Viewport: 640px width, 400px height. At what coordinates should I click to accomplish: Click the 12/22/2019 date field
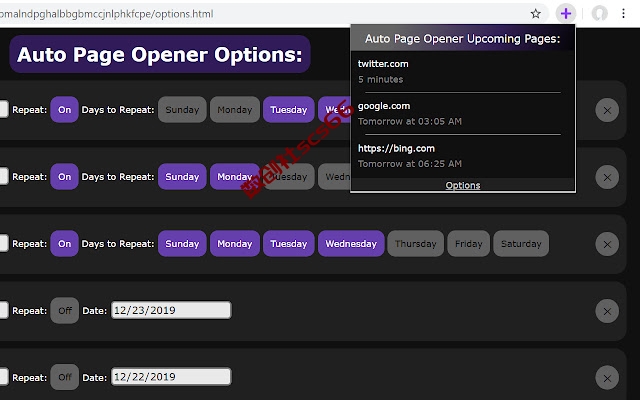point(171,377)
